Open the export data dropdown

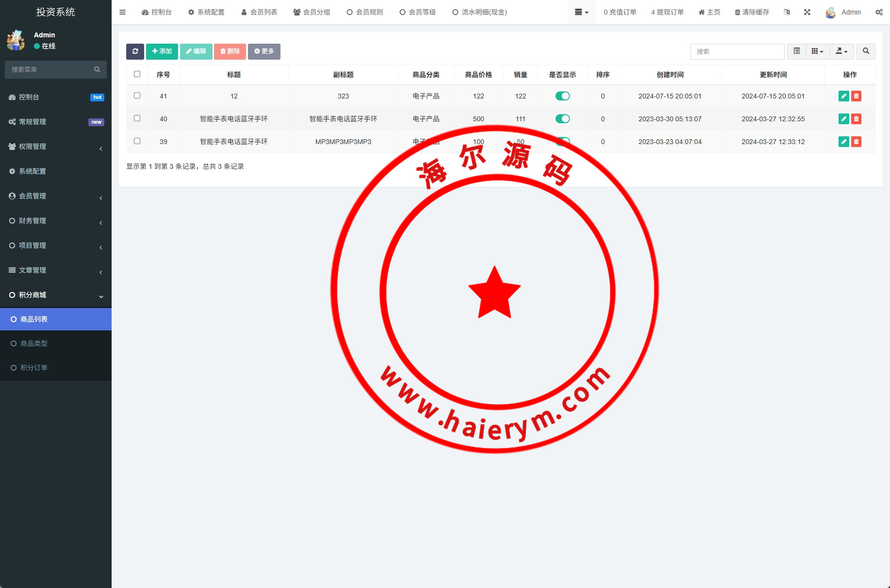841,51
